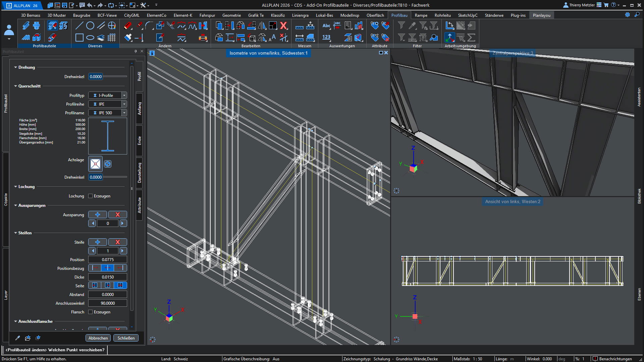Select the rectangle drawing tool

click(79, 38)
